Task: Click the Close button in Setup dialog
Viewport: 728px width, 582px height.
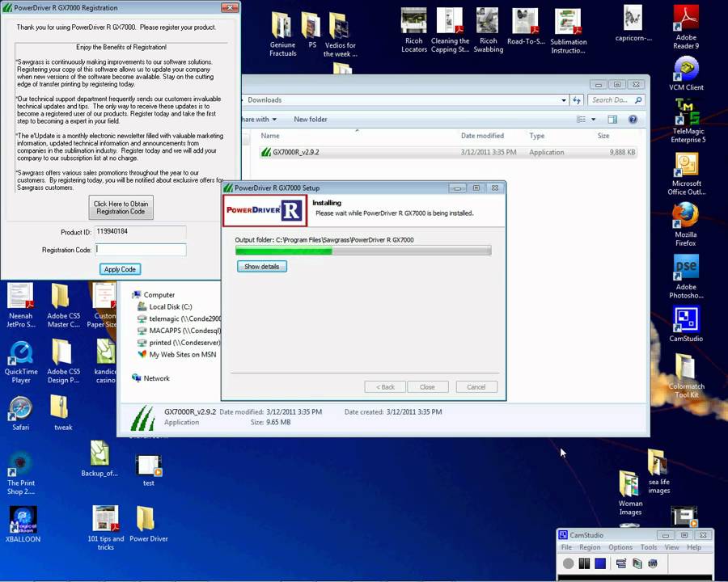Action: point(428,386)
